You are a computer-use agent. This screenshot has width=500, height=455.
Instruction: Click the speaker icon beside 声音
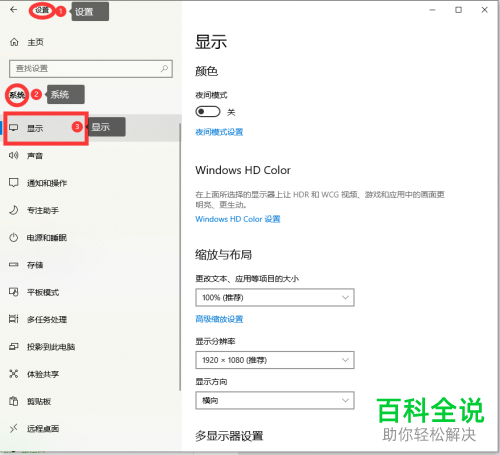coord(14,155)
